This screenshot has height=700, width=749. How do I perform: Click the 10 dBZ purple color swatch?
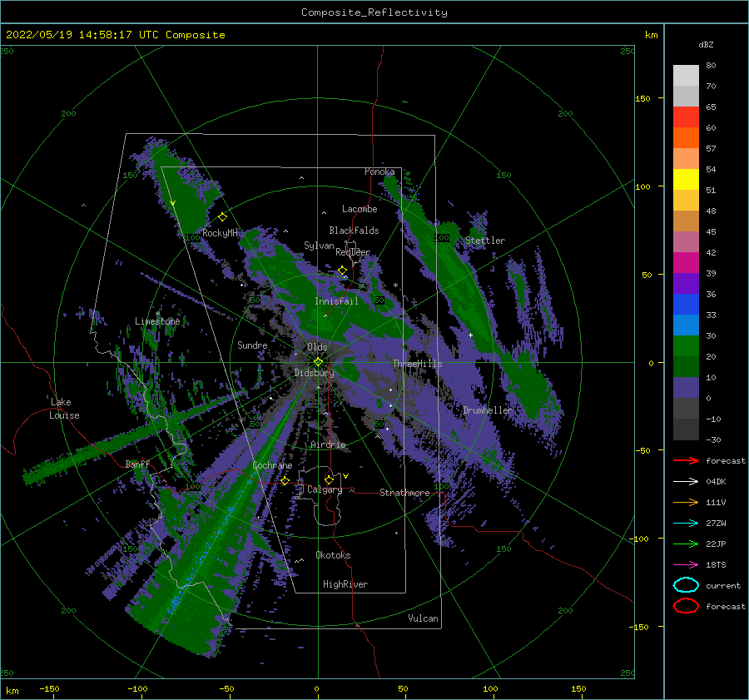[686, 388]
